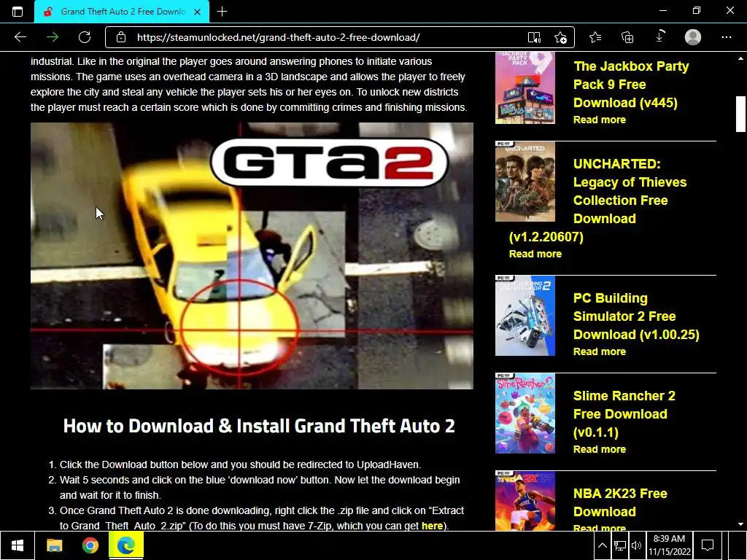The image size is (747, 560).
Task: Open NBA 2K23 Free Download link
Action: 620,502
